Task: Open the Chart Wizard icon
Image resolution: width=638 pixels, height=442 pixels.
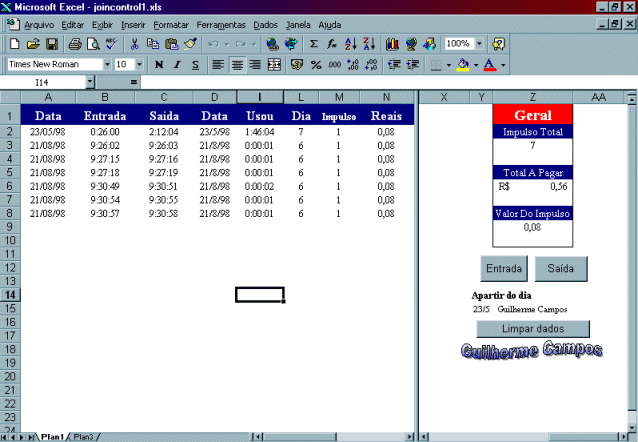Action: point(391,44)
